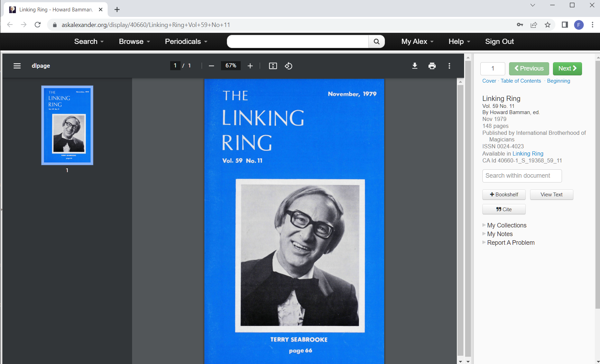Open the Periodicals dropdown menu

pyautogui.click(x=186, y=41)
